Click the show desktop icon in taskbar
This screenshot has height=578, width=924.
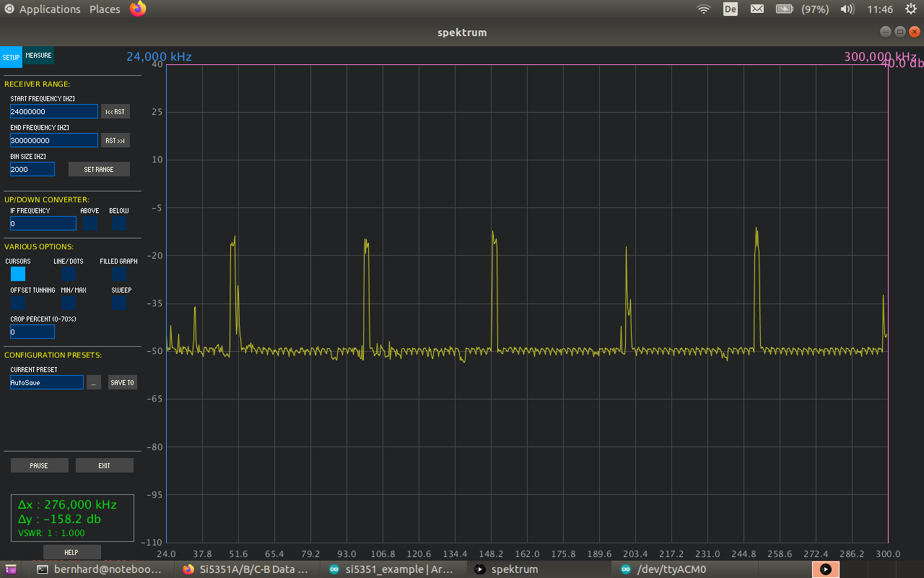10,569
